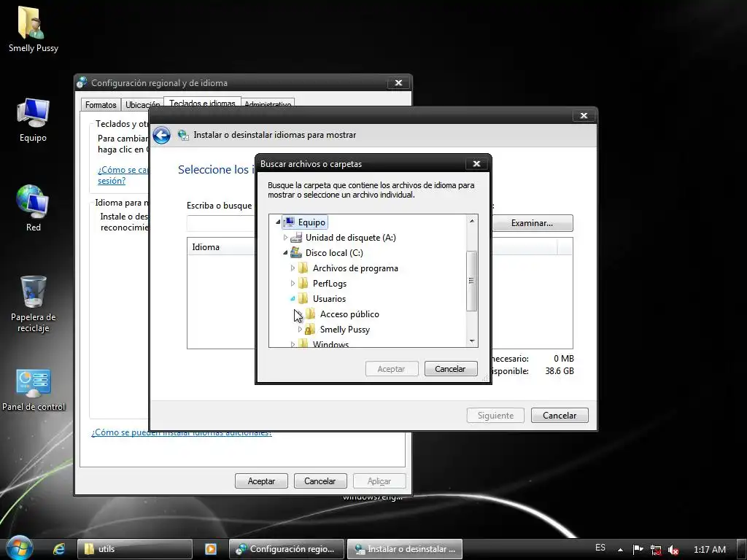
Task: Open the additional languages help link
Action: [182, 432]
